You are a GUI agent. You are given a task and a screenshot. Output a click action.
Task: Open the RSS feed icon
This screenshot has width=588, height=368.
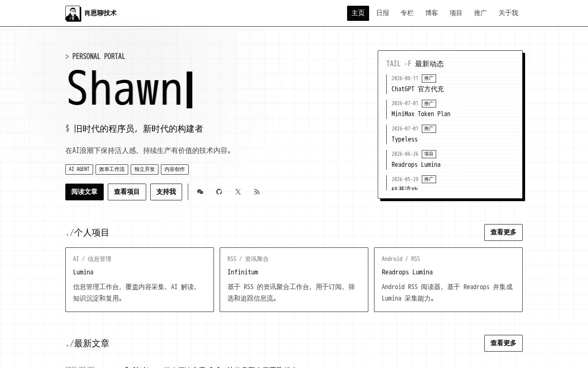tap(257, 192)
